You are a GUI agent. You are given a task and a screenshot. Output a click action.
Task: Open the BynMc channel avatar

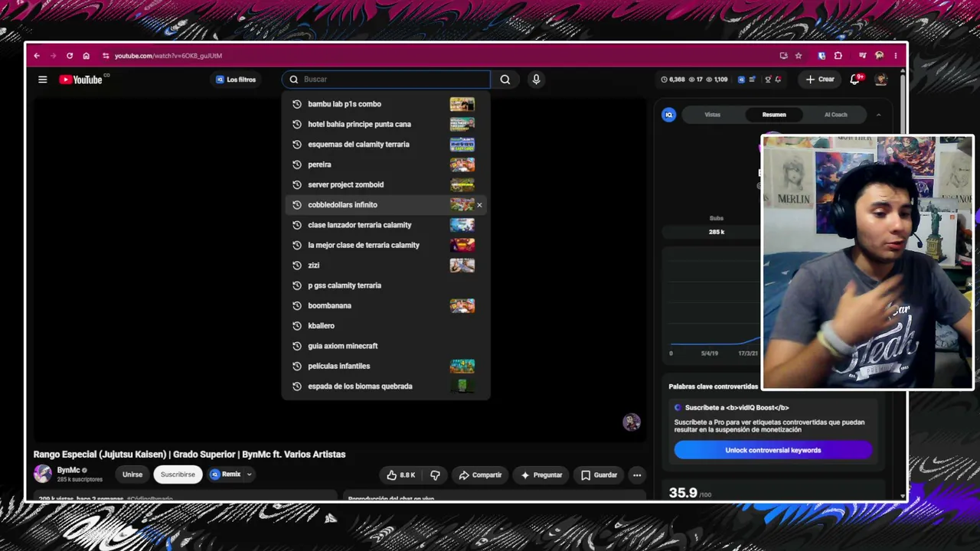pos(43,474)
